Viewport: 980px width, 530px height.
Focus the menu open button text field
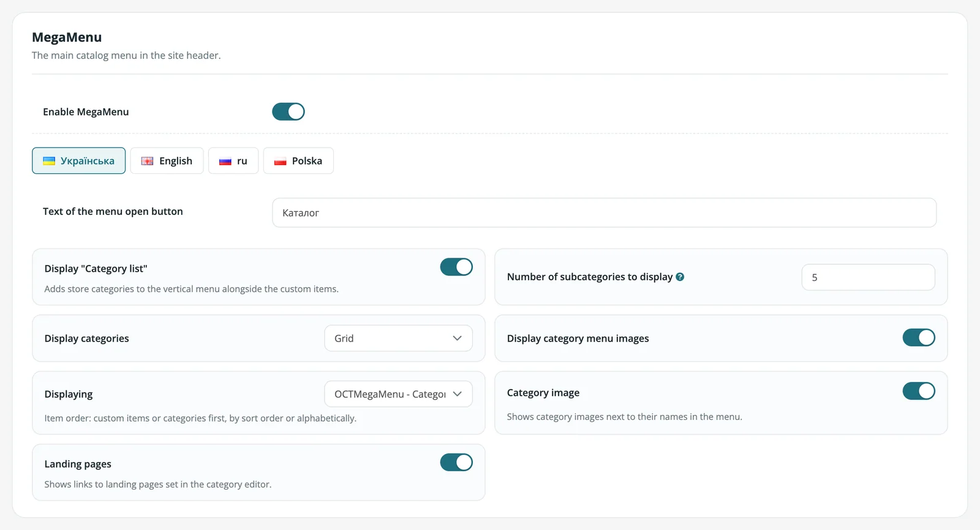(604, 212)
